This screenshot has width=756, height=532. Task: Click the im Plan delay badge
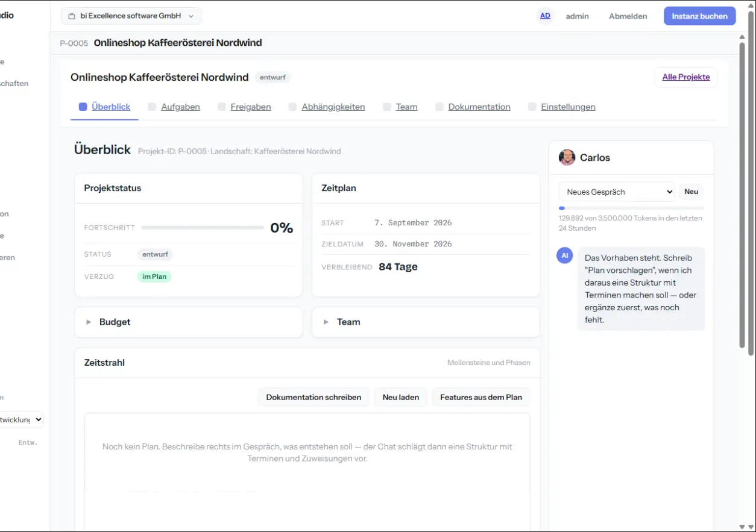click(x=154, y=277)
